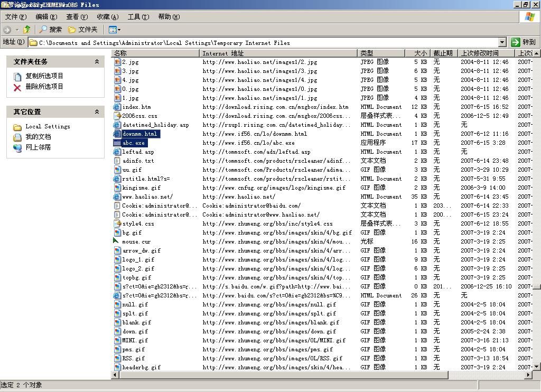Click the horizontal scrollbar thumb
The image size is (541, 392).
283,375
